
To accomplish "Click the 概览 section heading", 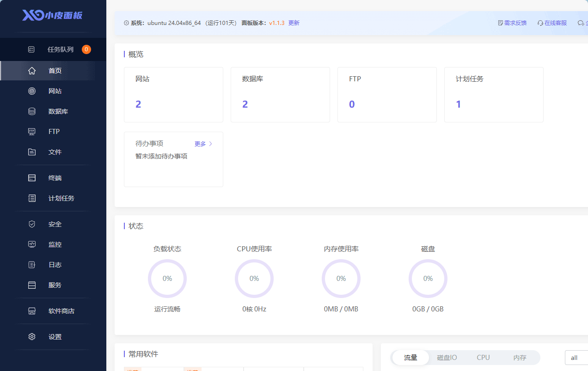I will [x=136, y=54].
